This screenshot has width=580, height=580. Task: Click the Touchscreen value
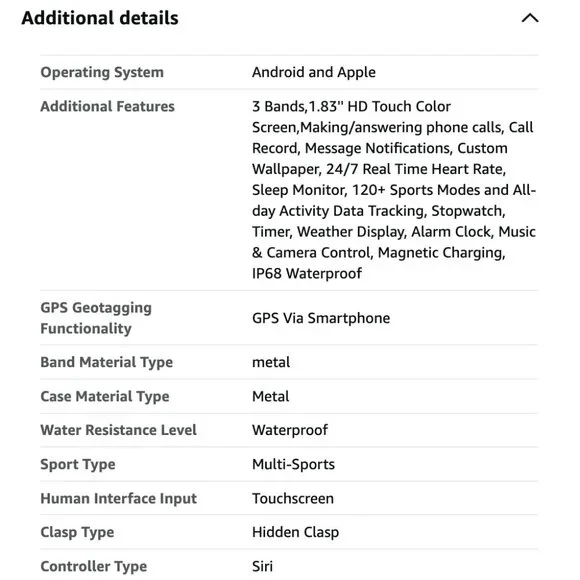click(293, 499)
